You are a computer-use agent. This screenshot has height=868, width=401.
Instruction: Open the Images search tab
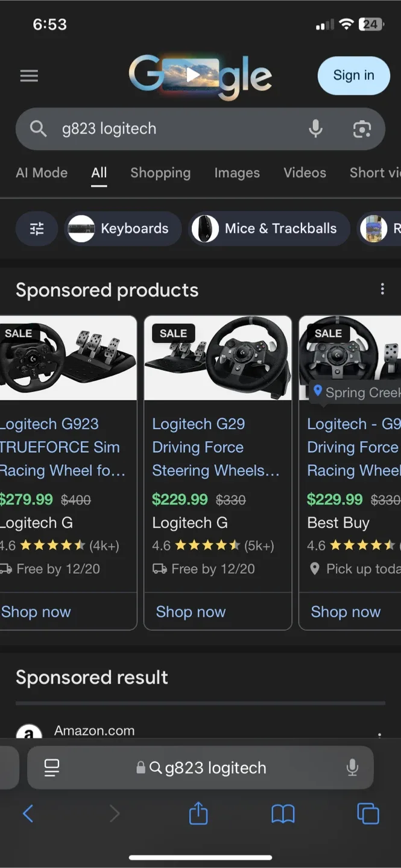[x=237, y=173]
